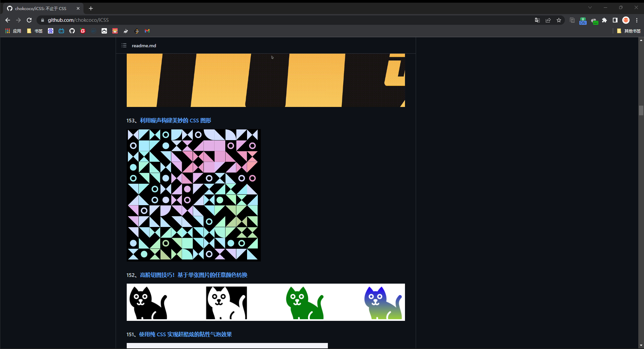644x349 pixels.
Task: Click the colorful geometric pattern image
Action: (193, 195)
